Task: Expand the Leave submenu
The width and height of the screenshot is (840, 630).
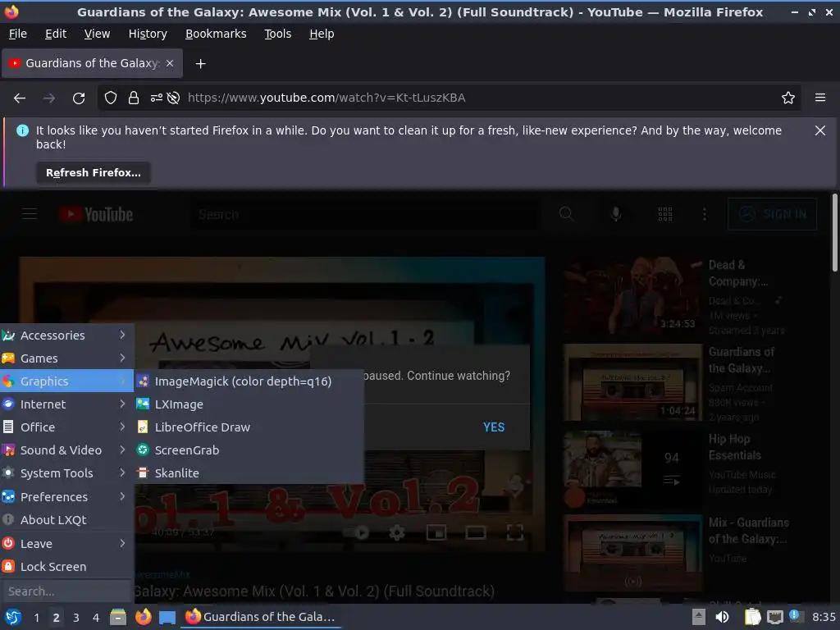Action: pyautogui.click(x=66, y=543)
